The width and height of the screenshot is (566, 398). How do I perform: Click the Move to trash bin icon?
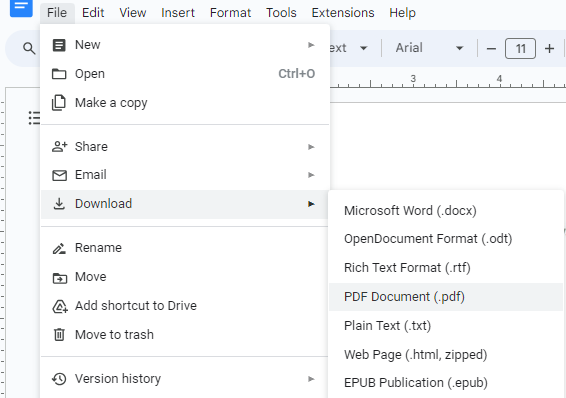coord(59,335)
